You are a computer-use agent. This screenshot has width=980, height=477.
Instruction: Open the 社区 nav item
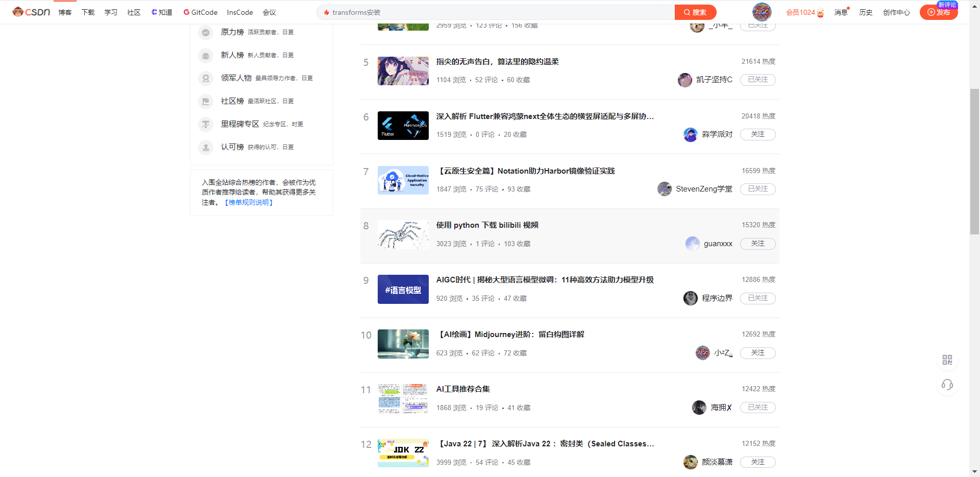pos(134,12)
